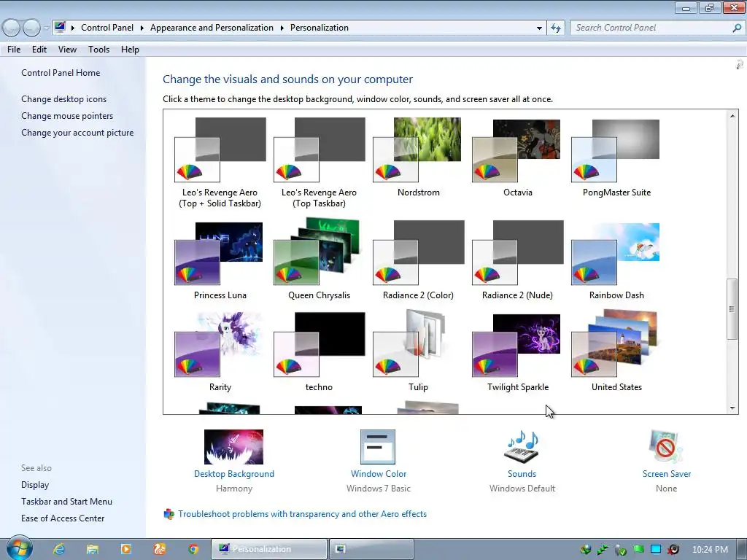Open Troubleshoot problems with transparency link
The height and width of the screenshot is (560, 747).
click(x=302, y=514)
